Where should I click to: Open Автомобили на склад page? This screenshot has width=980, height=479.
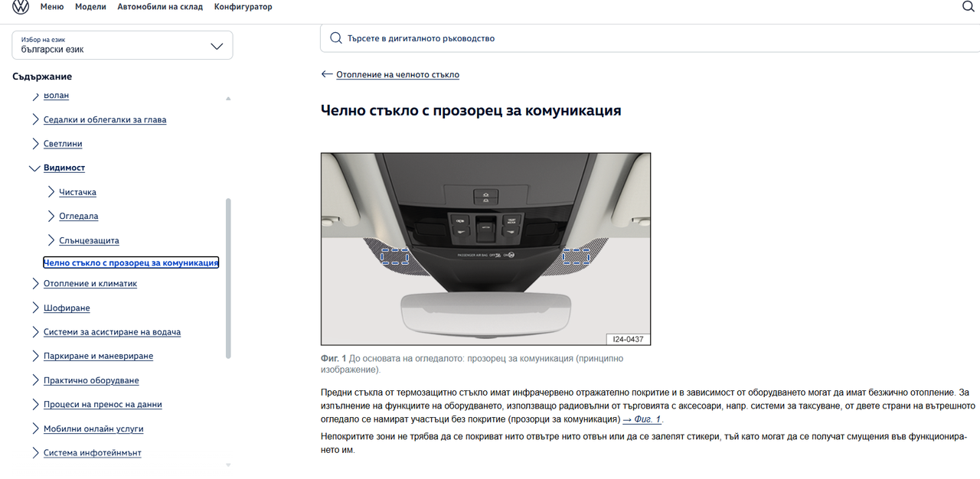[x=160, y=7]
